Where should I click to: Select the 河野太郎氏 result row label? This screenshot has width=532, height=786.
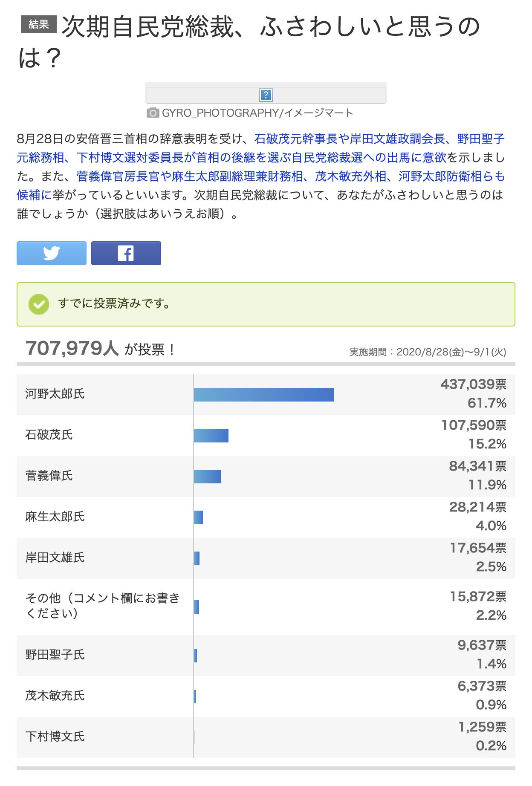pos(55,394)
